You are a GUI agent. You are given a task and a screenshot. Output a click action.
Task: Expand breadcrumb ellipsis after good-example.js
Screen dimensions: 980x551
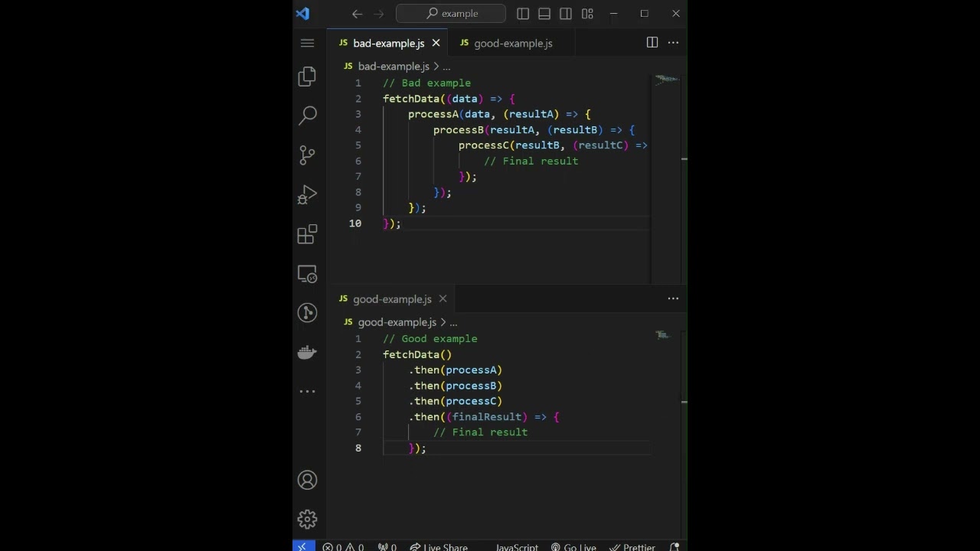point(453,322)
